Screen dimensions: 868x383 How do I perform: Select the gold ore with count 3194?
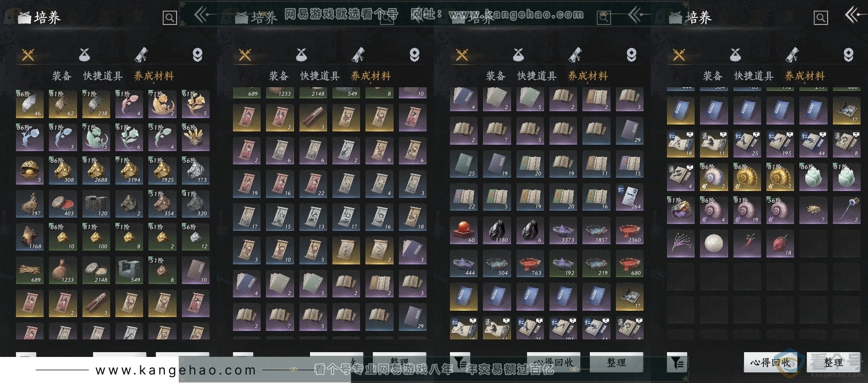129,170
